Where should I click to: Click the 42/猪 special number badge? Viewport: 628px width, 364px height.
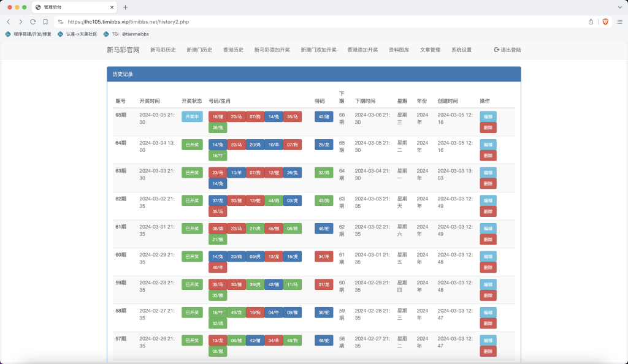tap(324, 116)
